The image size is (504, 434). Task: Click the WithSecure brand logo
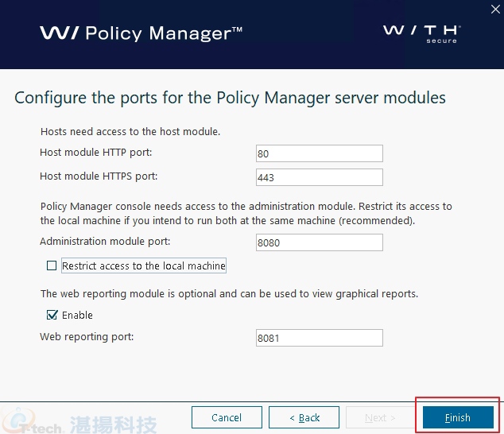click(422, 33)
